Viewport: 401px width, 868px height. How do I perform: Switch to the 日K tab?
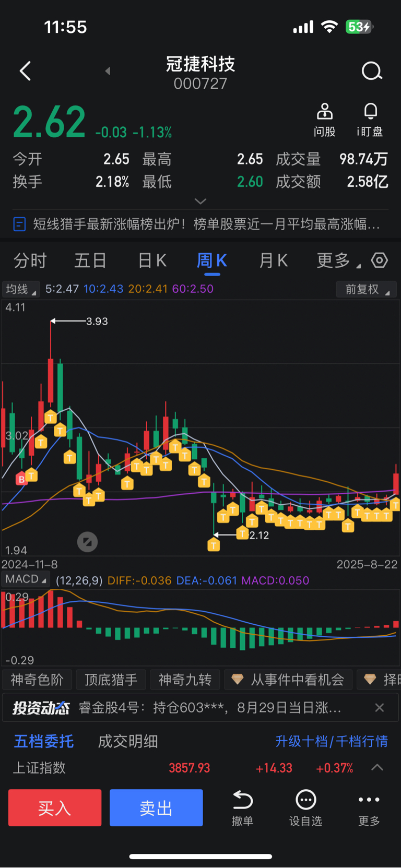click(152, 260)
